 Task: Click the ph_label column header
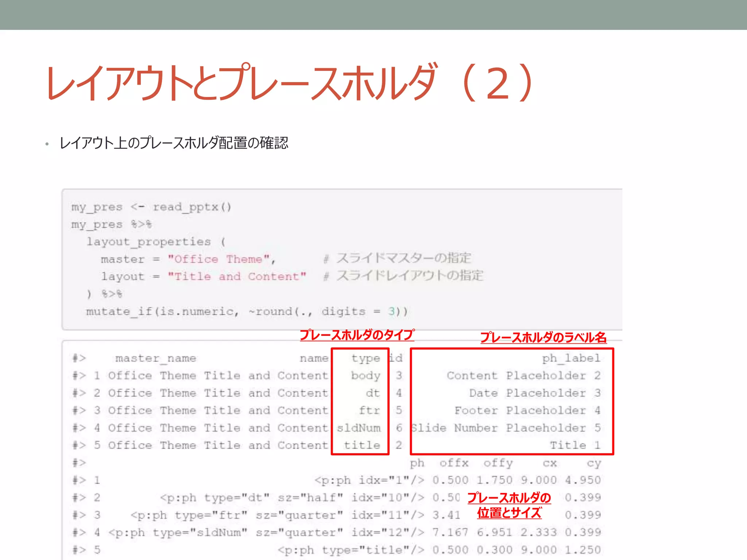571,358
